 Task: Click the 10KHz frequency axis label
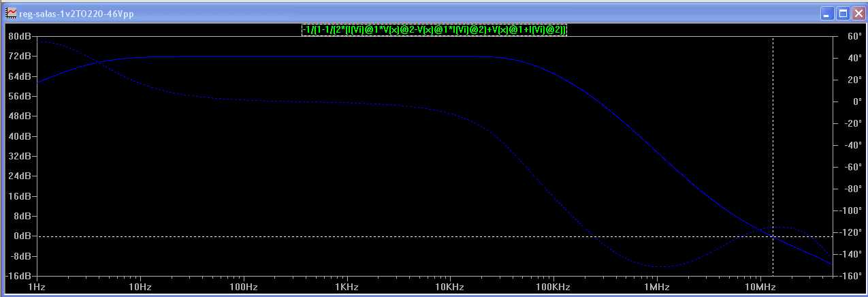point(450,288)
